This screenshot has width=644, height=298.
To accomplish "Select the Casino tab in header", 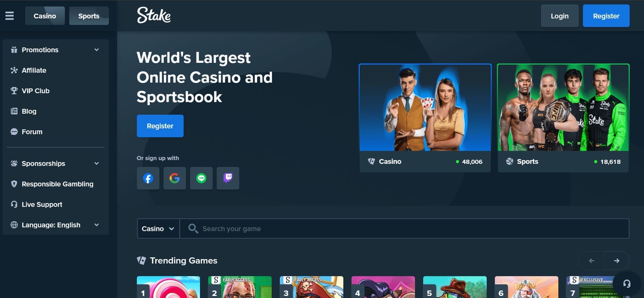I will pos(45,16).
